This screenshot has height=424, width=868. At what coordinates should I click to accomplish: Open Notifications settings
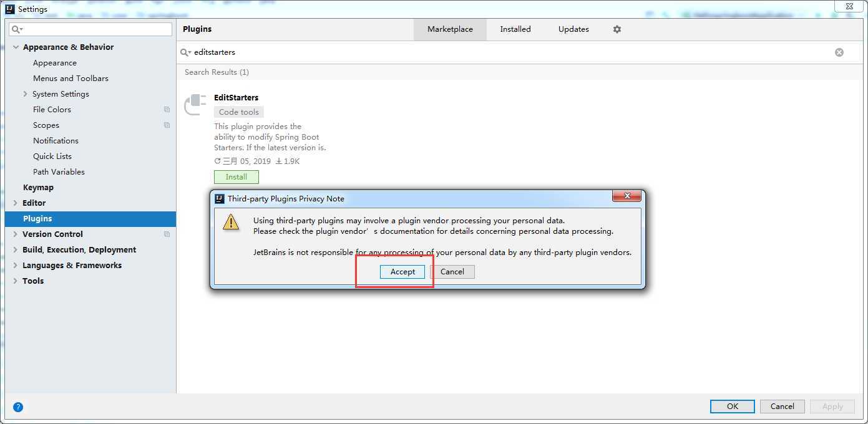pyautogui.click(x=56, y=141)
